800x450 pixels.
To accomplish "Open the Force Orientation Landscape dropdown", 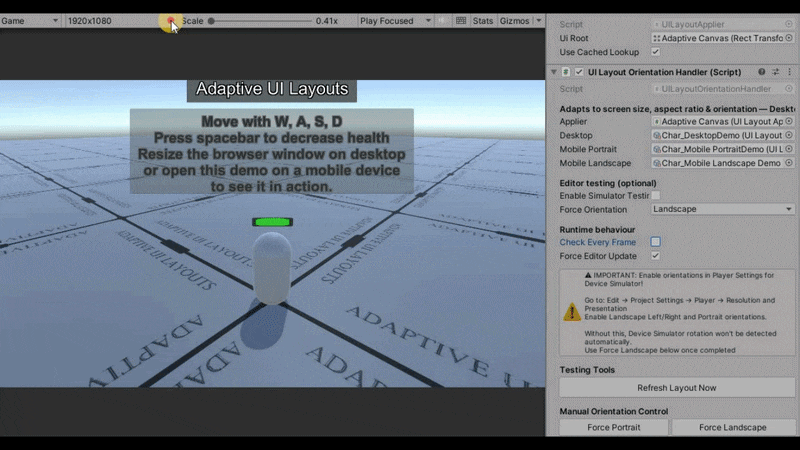I will tap(722, 209).
